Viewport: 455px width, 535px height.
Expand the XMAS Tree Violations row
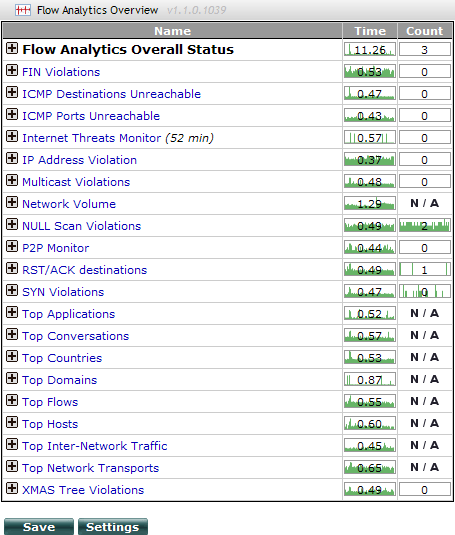12,488
